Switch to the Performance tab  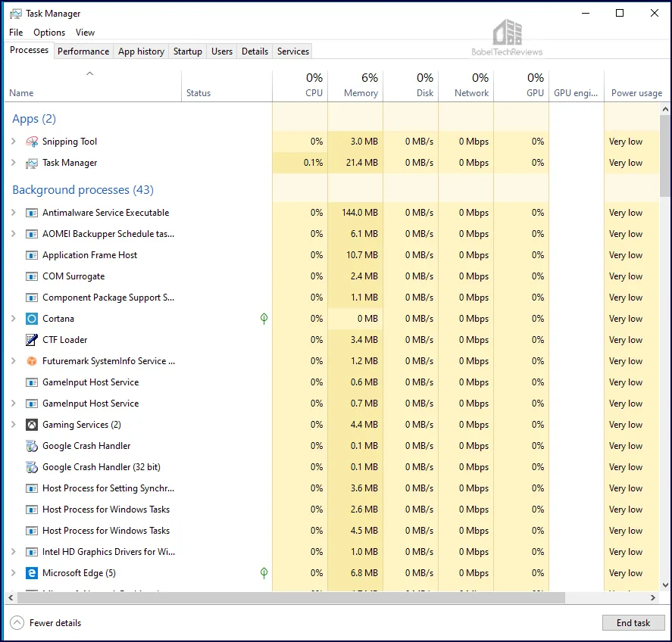[x=83, y=51]
